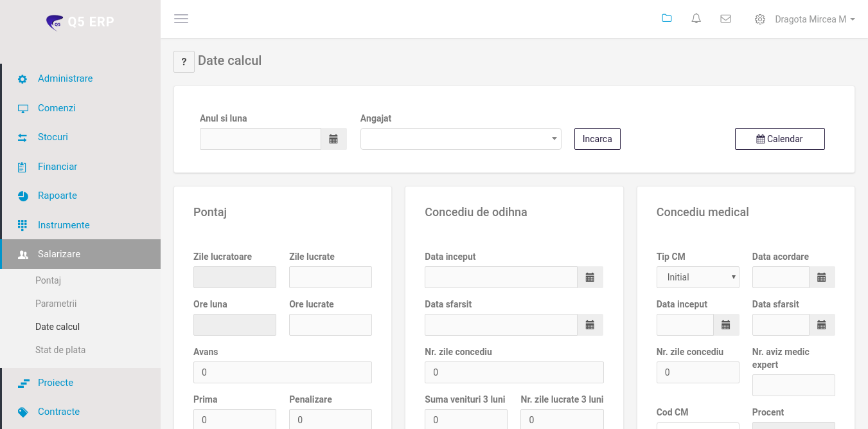Click the question mark help button

(184, 62)
